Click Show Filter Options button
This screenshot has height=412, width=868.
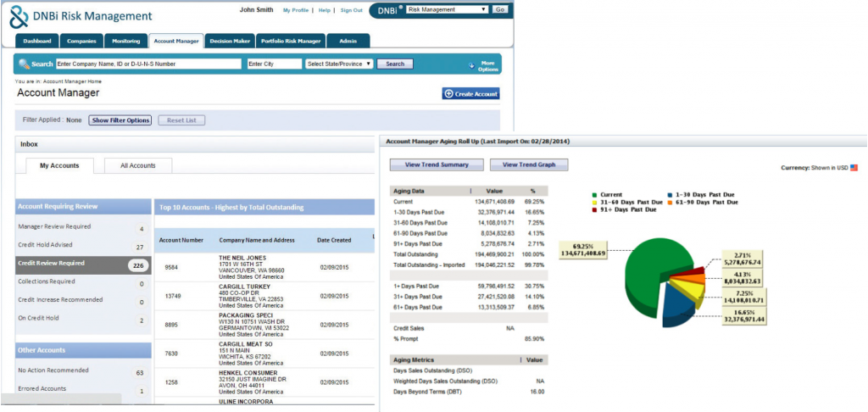coord(120,120)
